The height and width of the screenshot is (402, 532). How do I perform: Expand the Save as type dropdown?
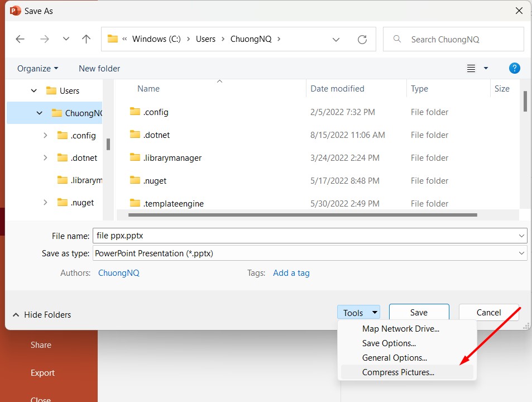521,253
